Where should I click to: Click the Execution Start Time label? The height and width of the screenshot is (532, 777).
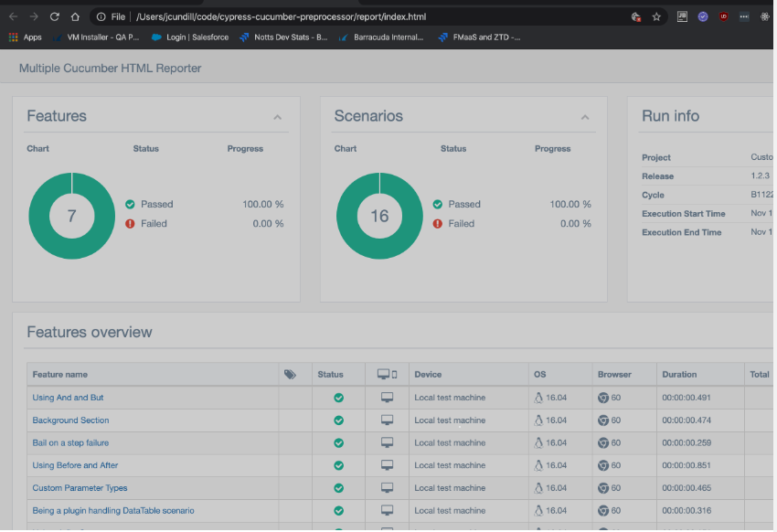pos(684,214)
